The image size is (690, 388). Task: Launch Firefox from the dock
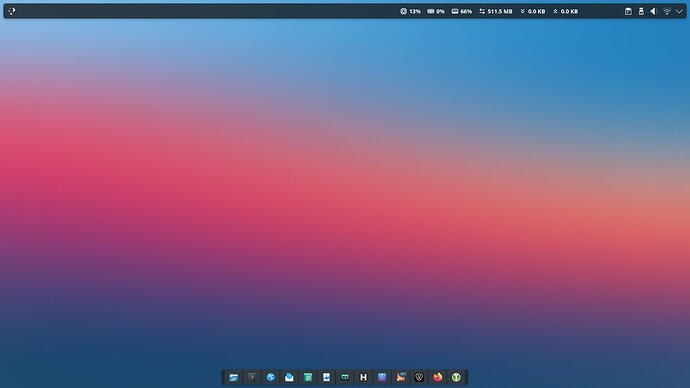click(437, 377)
